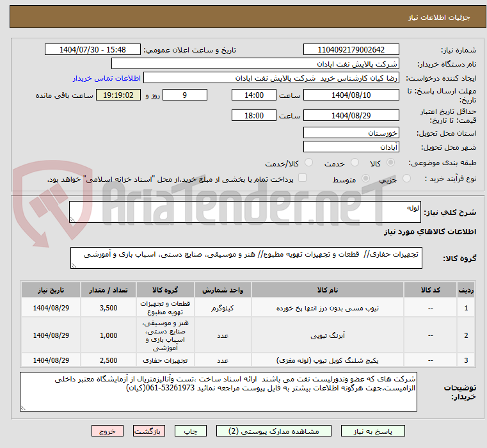
Task: Select the جزیی purchase type radio
Action: pyautogui.click(x=406, y=179)
